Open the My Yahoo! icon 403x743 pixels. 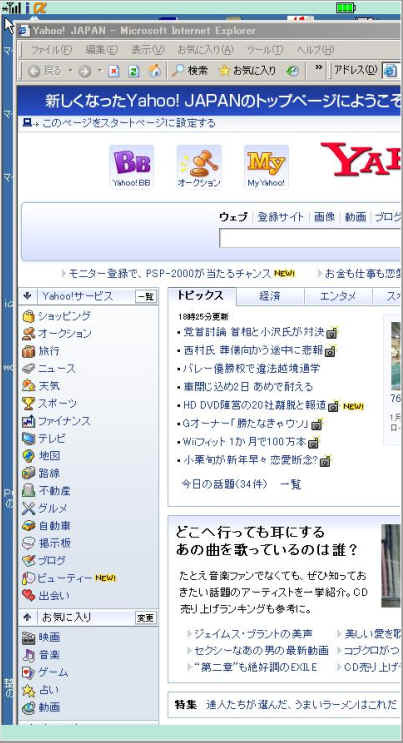coord(266,166)
